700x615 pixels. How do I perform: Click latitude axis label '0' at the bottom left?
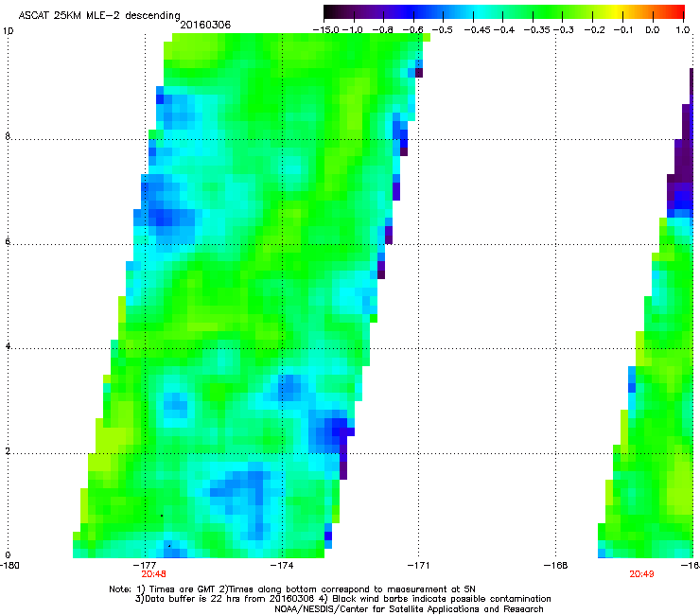8,555
